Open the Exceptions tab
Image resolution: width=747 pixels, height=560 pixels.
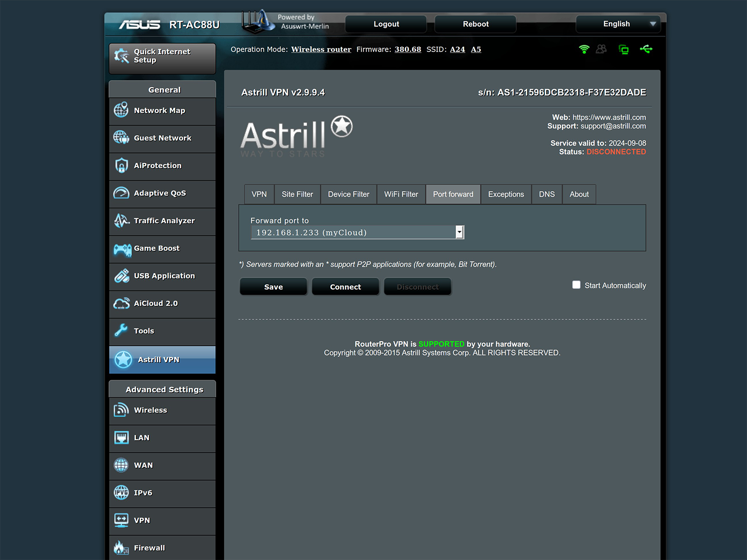coord(506,194)
